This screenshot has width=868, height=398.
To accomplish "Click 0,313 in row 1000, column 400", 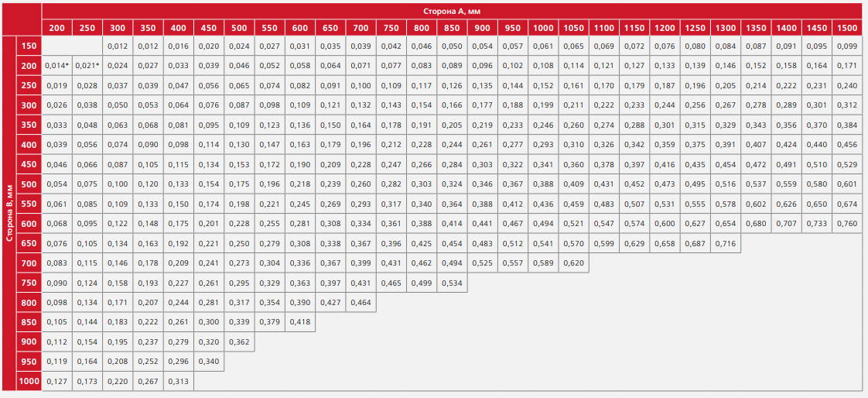I will pyautogui.click(x=178, y=382).
